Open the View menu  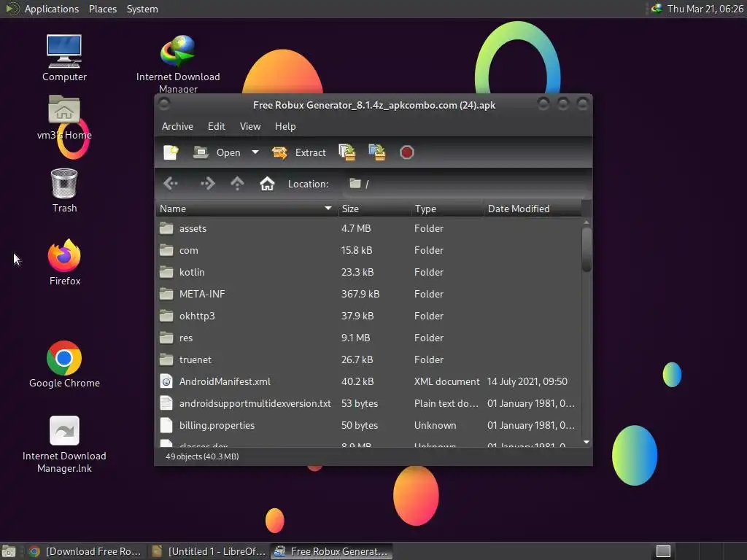tap(250, 126)
